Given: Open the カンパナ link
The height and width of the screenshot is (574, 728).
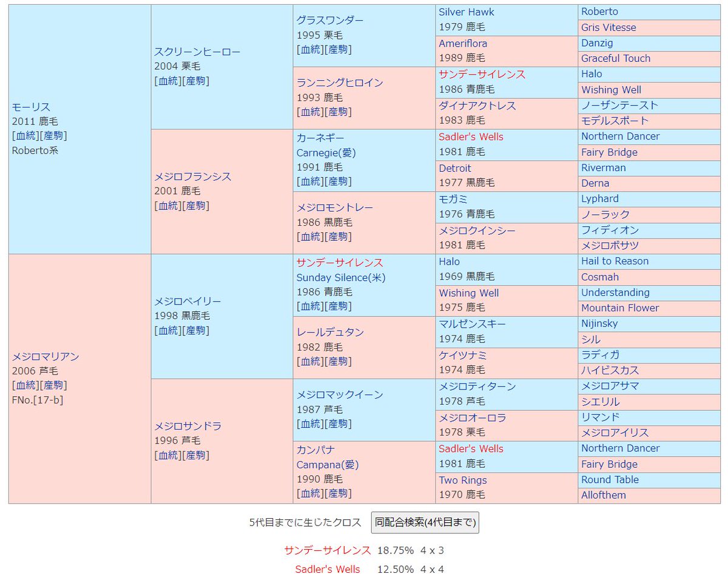Looking at the screenshot, I should (315, 450).
